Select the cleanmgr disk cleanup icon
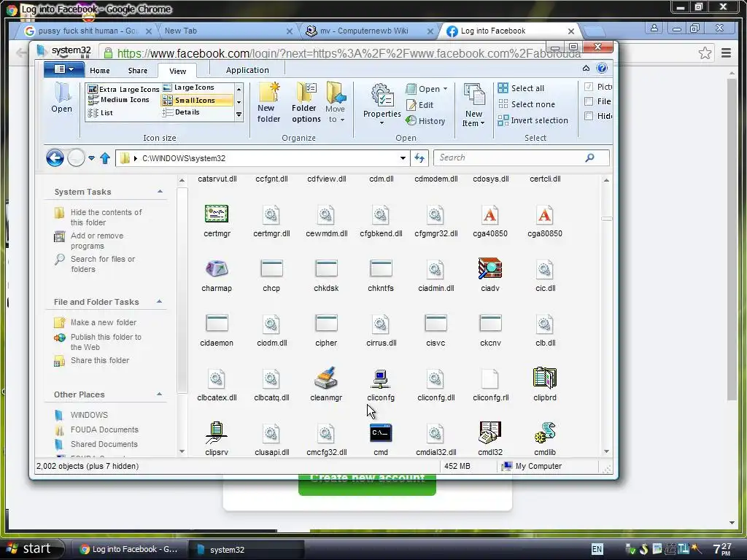The width and height of the screenshot is (747, 560). (x=326, y=378)
